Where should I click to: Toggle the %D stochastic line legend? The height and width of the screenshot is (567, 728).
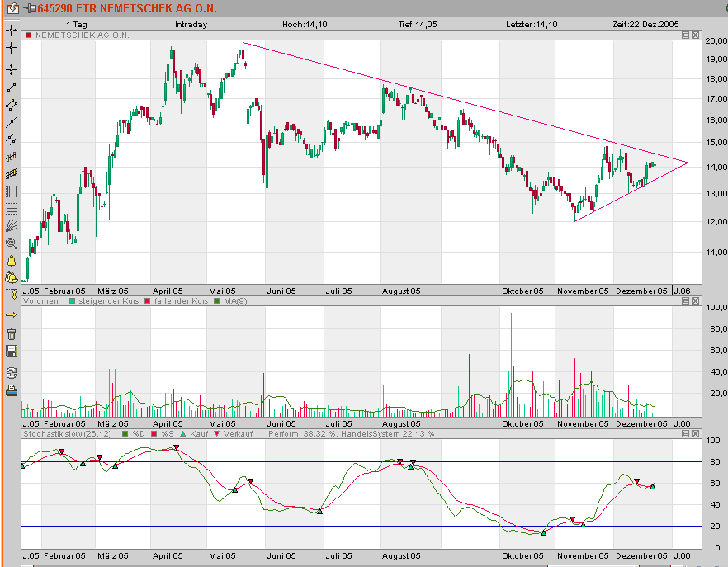pyautogui.click(x=125, y=433)
